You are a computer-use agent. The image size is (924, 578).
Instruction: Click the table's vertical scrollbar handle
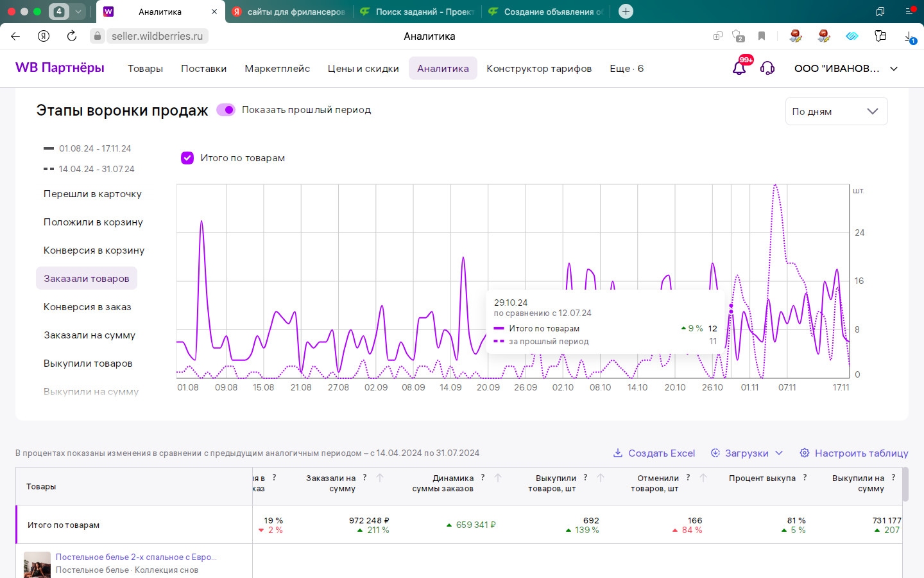point(905,484)
